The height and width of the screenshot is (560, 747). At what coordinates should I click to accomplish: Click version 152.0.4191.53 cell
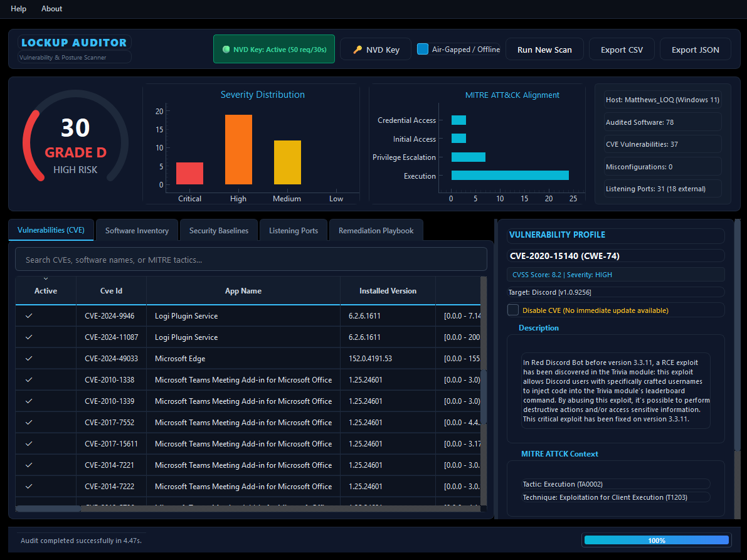388,359
